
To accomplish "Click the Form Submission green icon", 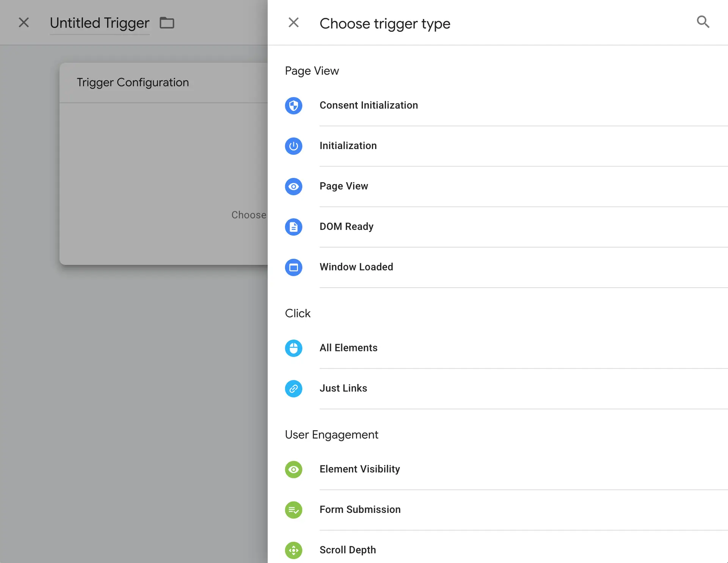I will coord(293,510).
